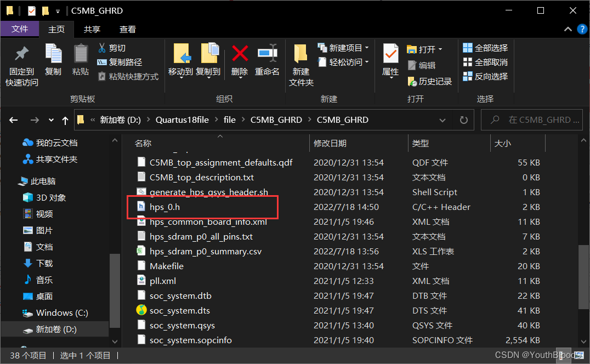The image size is (590, 364).
Task: Open the Quick Access Toolbar customize dropdown
Action: pyautogui.click(x=58, y=12)
